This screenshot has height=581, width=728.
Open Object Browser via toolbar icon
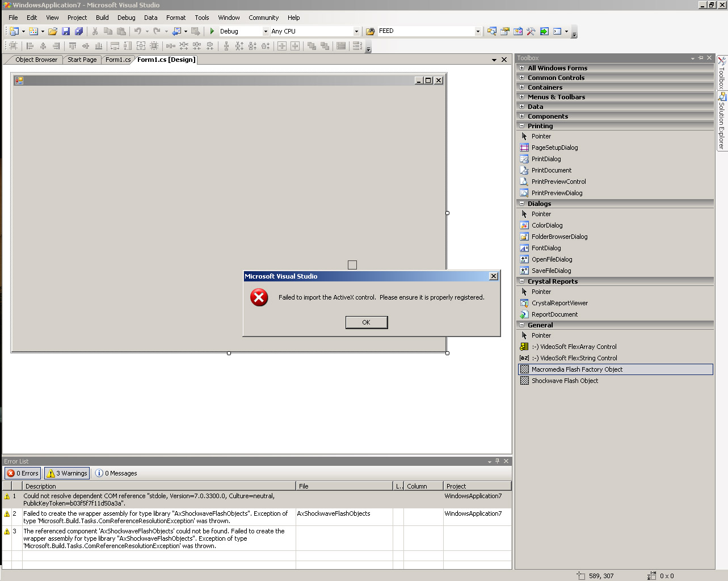coord(518,31)
